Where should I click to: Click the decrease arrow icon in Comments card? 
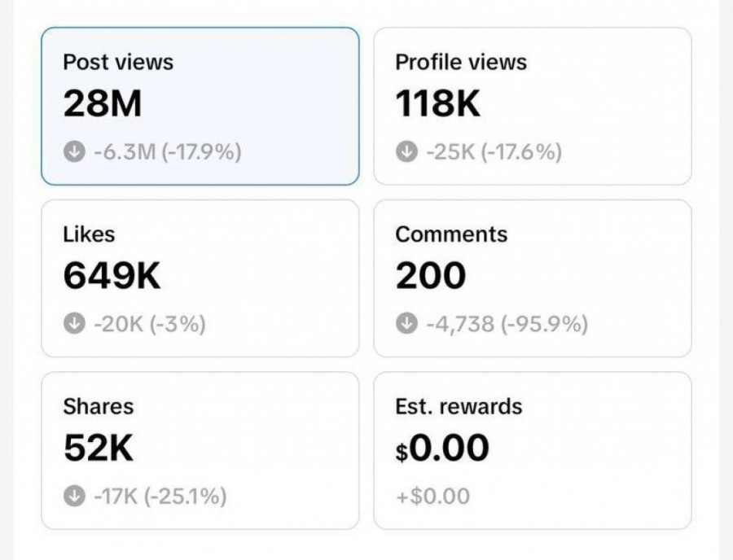(x=406, y=324)
